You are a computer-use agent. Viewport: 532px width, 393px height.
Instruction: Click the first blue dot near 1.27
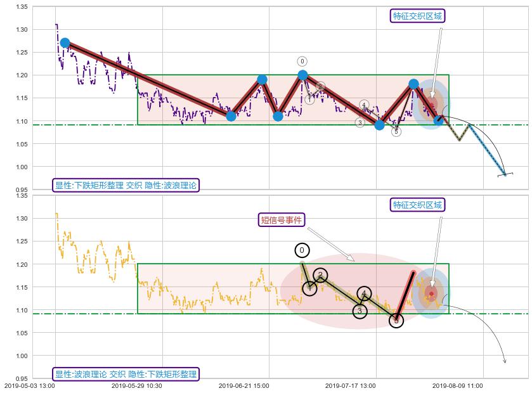pos(65,43)
